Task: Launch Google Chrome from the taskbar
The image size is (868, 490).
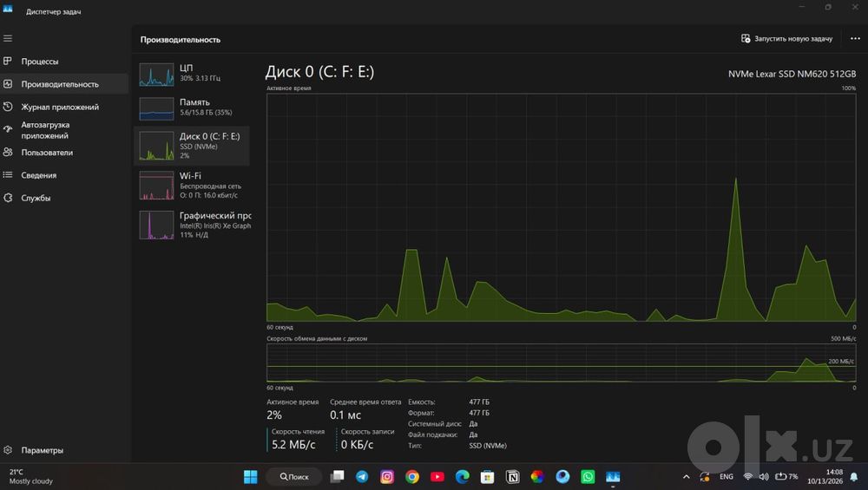Action: click(x=412, y=477)
